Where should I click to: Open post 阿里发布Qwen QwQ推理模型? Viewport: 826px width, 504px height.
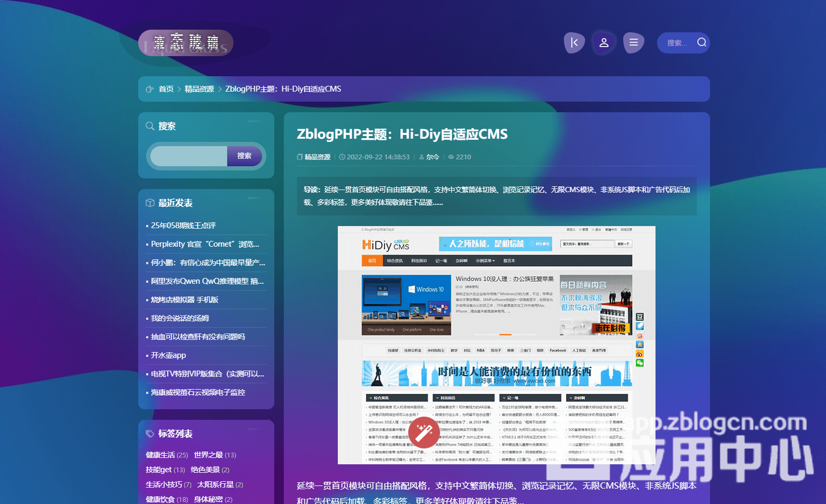coord(207,281)
